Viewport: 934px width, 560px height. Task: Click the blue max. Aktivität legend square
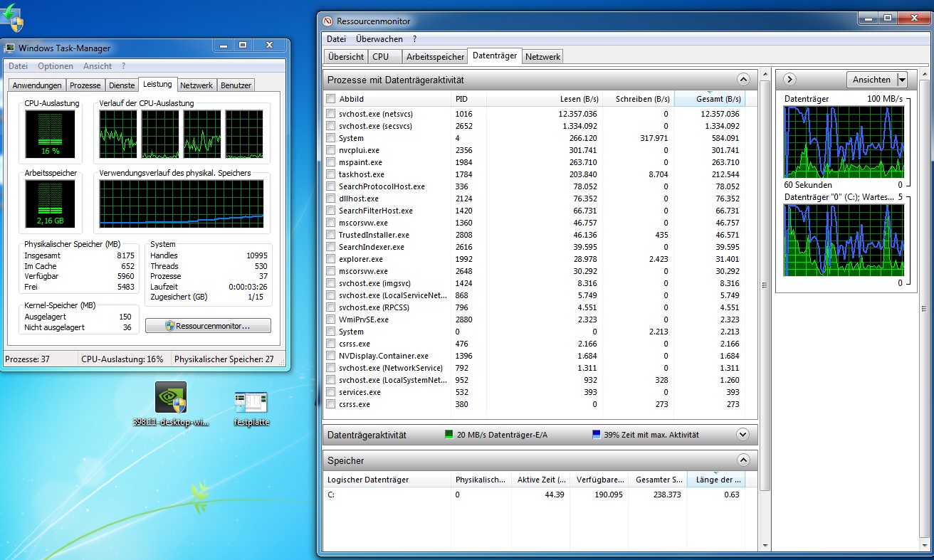coord(596,435)
